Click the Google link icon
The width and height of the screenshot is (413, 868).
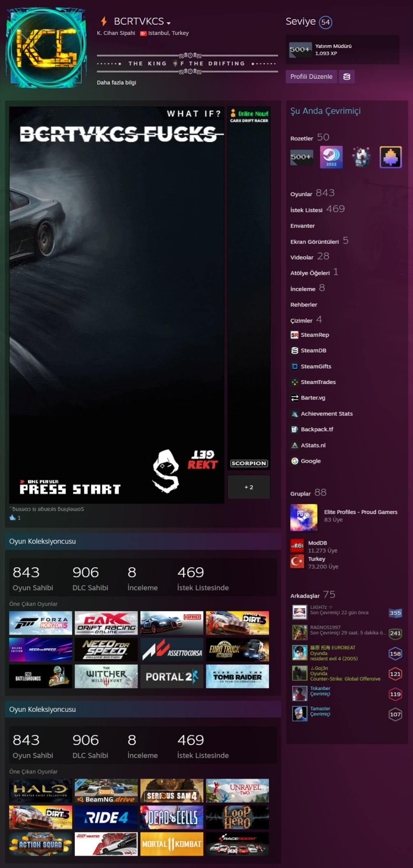click(294, 461)
